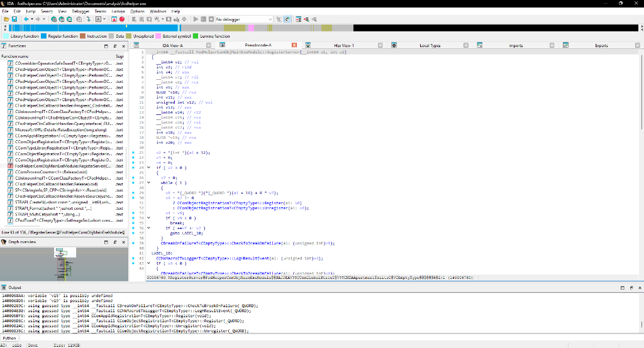The width and height of the screenshot is (644, 348).
Task: Toggle breakpoint dot on line 42
Action: (133, 259)
